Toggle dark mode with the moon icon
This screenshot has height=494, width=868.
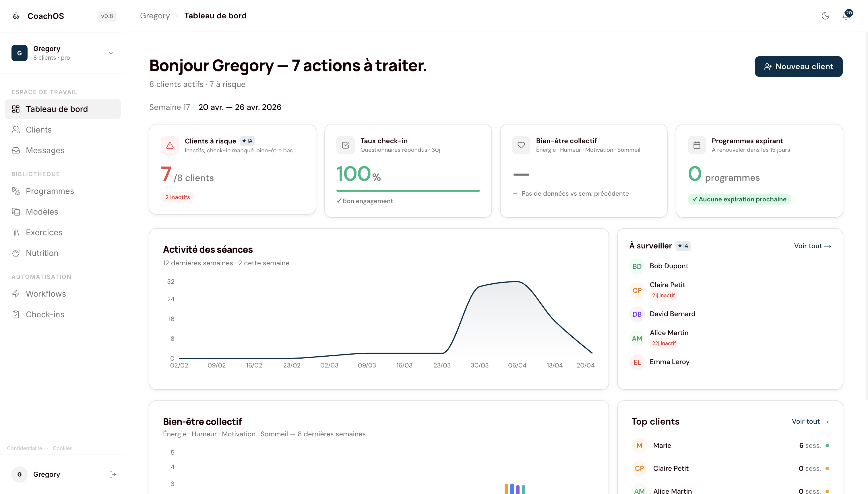(x=825, y=16)
